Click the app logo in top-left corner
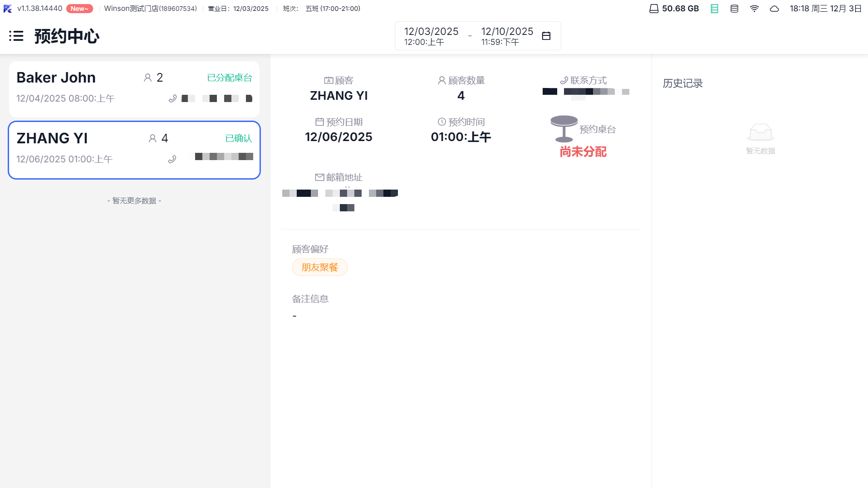Viewport: 868px width, 488px height. point(8,9)
